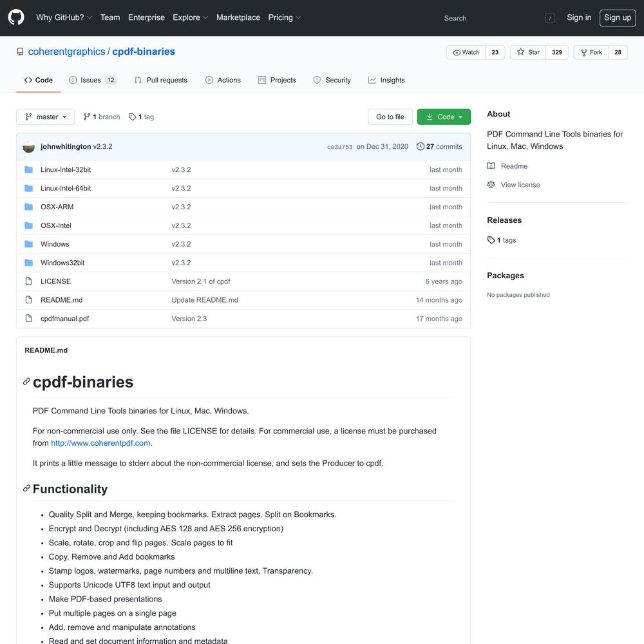Click the slash keyboard shortcut icon in search
Screen dimensions: 644x644
click(550, 18)
